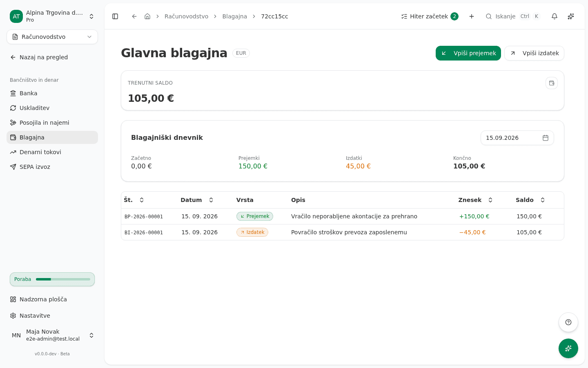Open entry BP-2026-00001 row
The image size is (588, 368).
click(x=343, y=216)
